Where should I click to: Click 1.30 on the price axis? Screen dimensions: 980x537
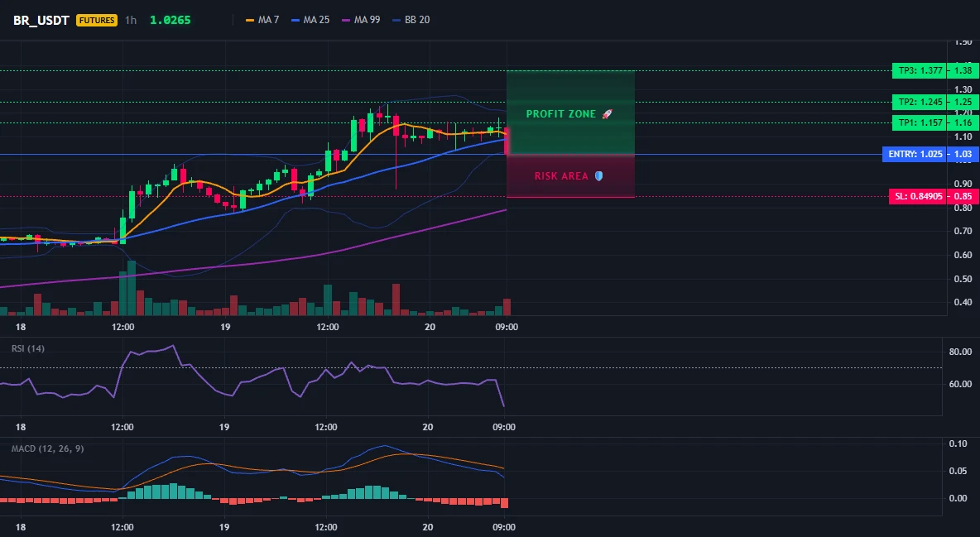click(x=963, y=89)
